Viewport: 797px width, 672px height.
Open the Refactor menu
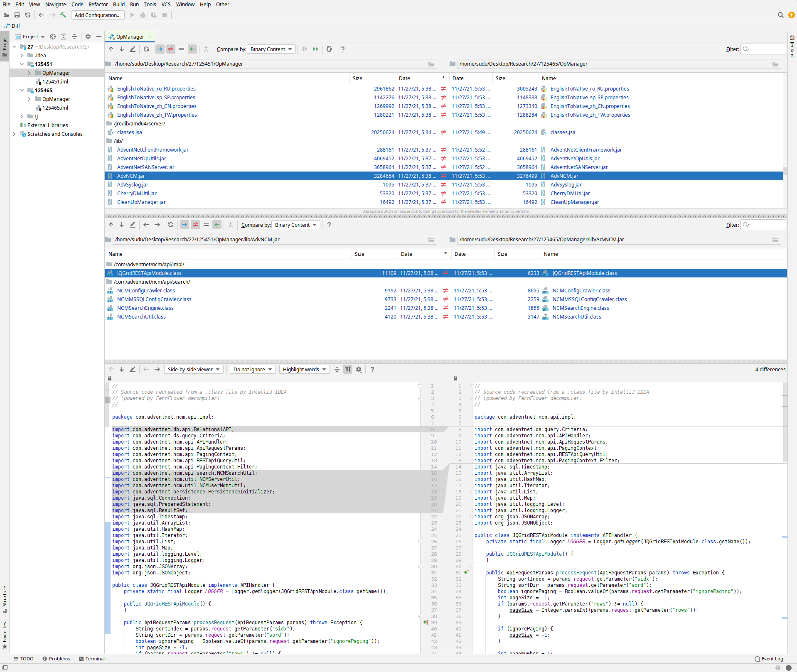click(x=98, y=4)
